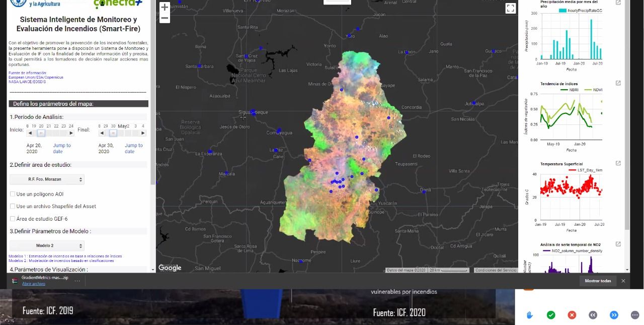The height and width of the screenshot is (325, 644).
Task: Click 'Jump to date' under Inicio
Action: pyautogui.click(x=62, y=148)
